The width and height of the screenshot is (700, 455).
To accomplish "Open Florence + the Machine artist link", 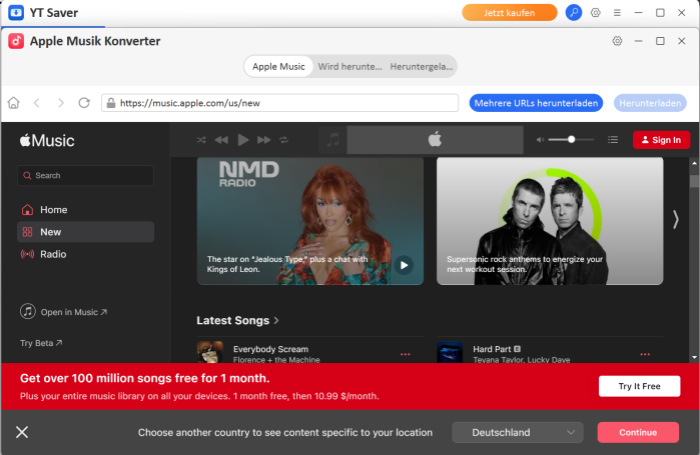I will coord(276,359).
